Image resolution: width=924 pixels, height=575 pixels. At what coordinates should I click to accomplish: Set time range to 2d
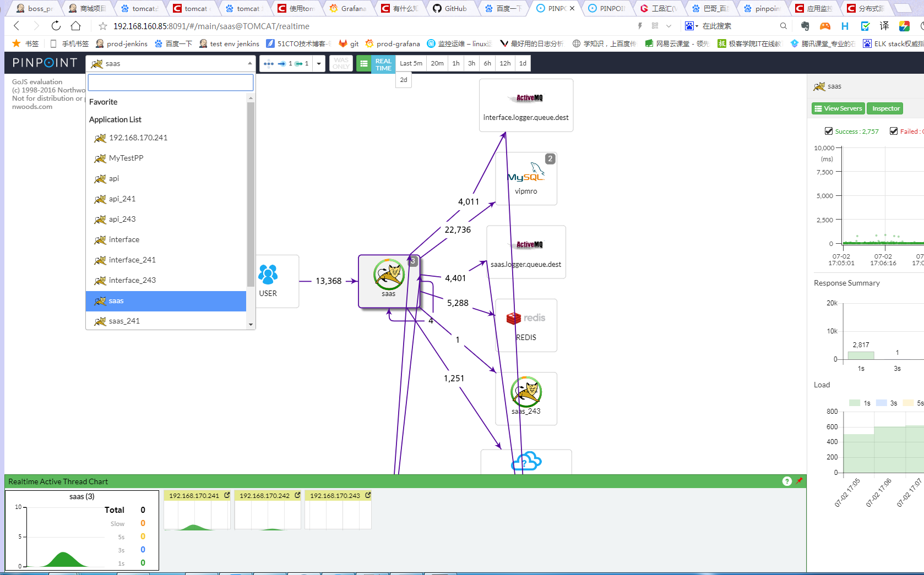(x=404, y=80)
